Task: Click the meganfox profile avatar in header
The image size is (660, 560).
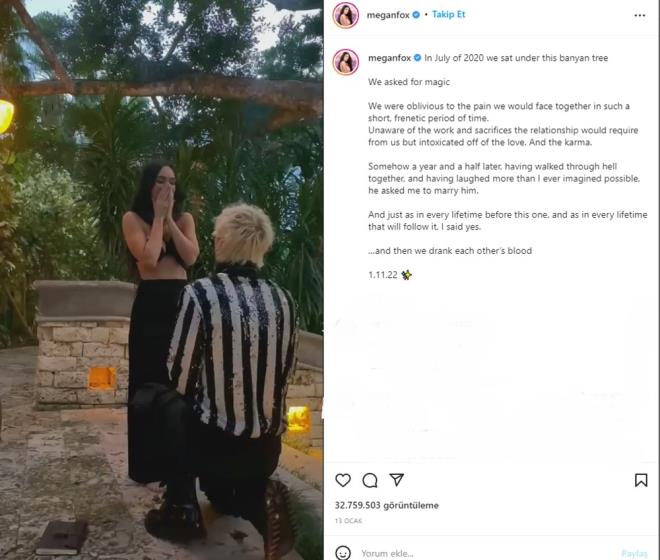Action: (346, 15)
